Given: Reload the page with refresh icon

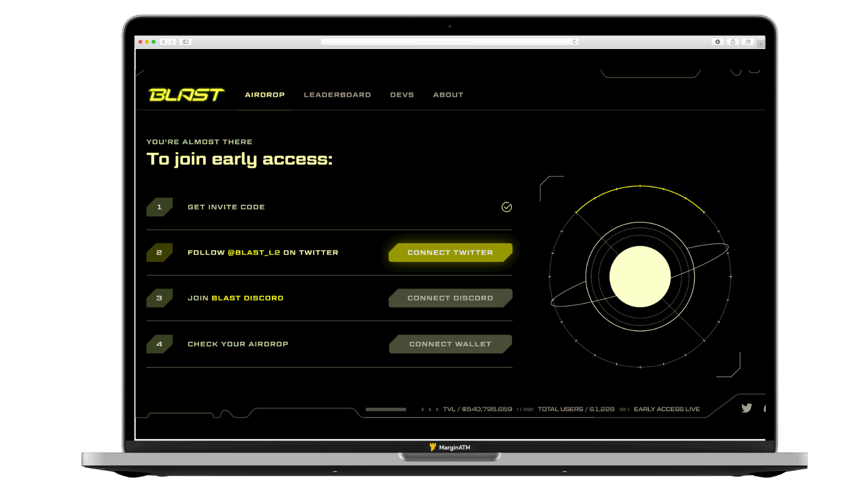Looking at the screenshot, I should click(x=574, y=42).
